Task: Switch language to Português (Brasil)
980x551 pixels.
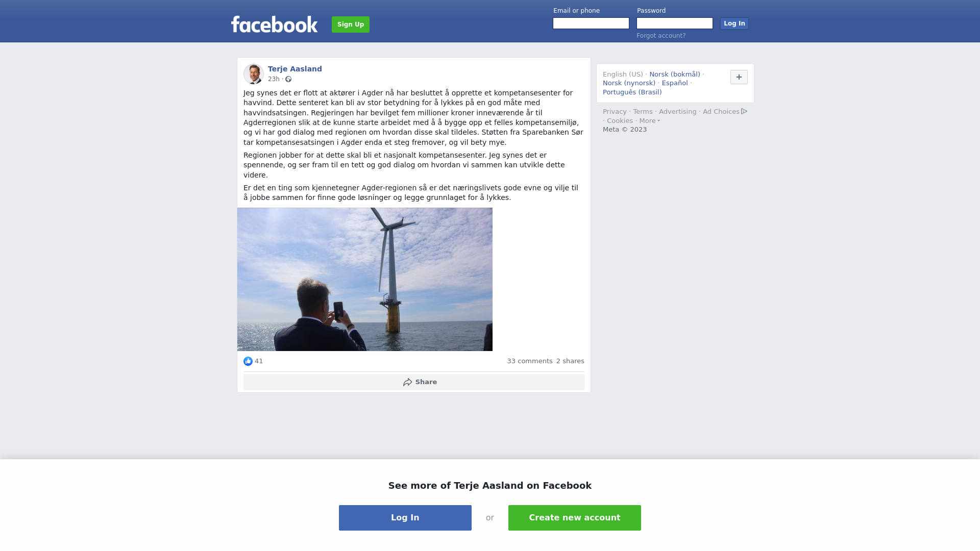Action: [632, 92]
